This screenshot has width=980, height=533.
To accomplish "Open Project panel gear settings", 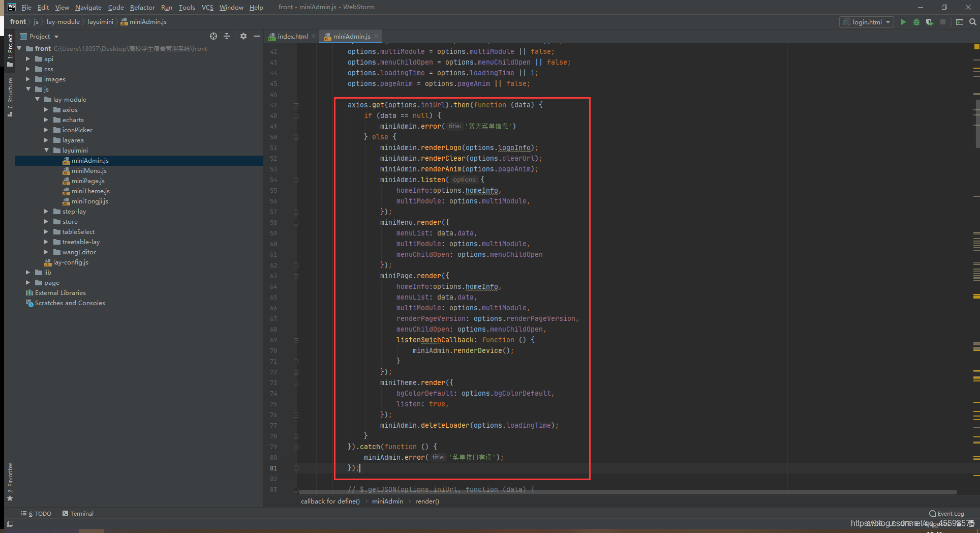I will (x=243, y=36).
